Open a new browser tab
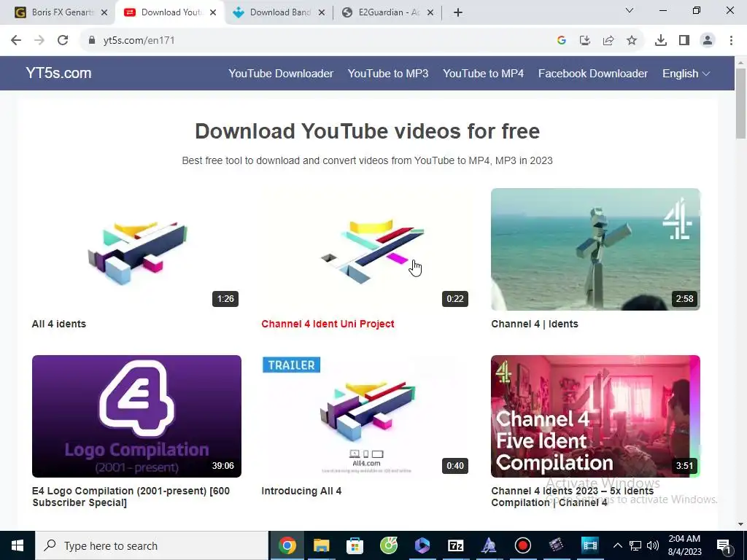Viewport: 747px width, 560px height. pyautogui.click(x=458, y=12)
